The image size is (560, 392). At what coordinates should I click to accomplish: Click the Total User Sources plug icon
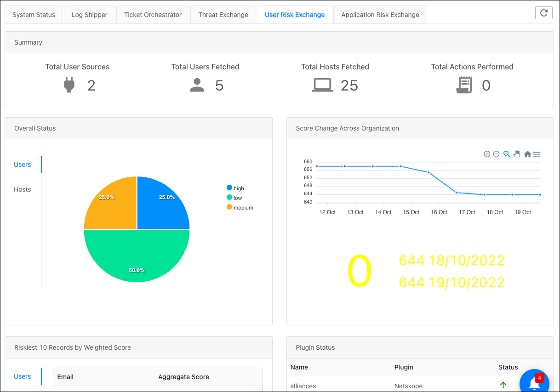[x=69, y=85]
